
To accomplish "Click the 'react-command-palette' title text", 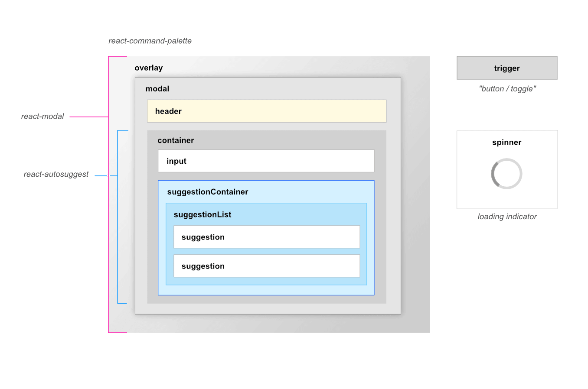I will pyautogui.click(x=150, y=41).
